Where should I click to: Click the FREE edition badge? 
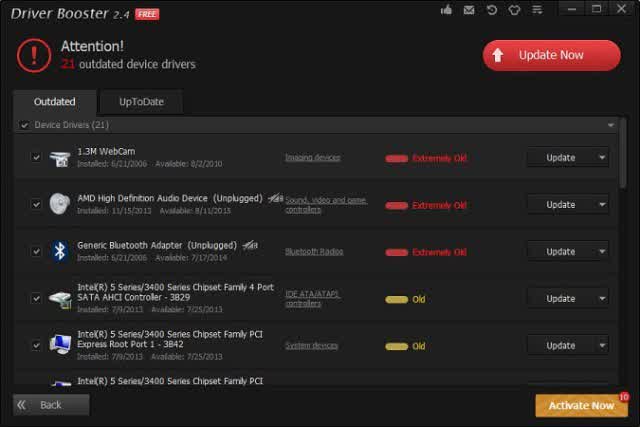tap(147, 14)
